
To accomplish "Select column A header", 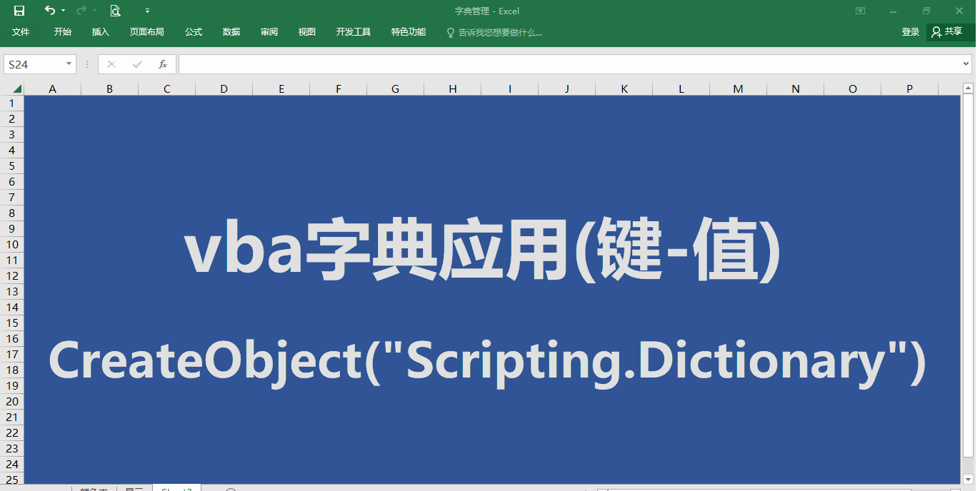I will [x=53, y=89].
